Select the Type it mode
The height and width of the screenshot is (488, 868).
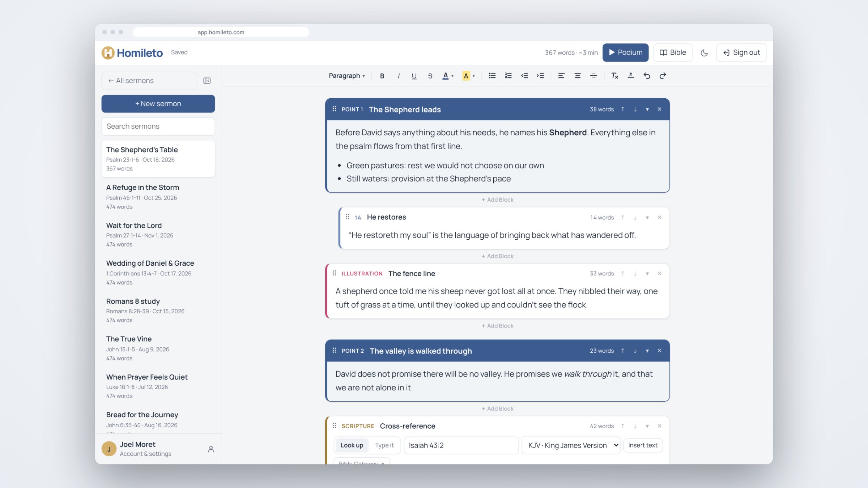[x=384, y=445]
